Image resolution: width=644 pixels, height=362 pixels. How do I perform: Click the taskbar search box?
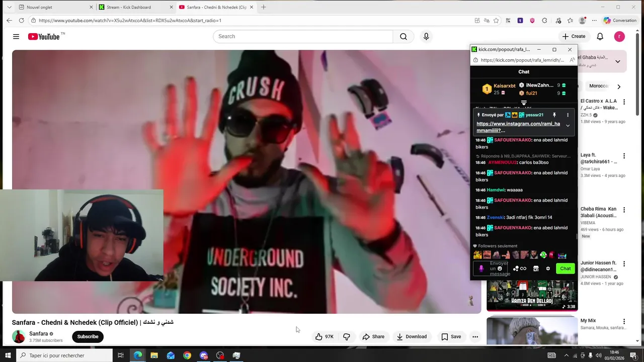pyautogui.click(x=64, y=355)
